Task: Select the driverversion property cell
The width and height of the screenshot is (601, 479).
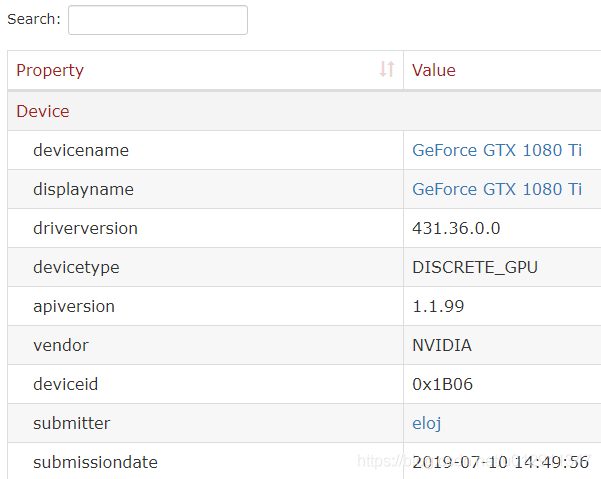Action: point(205,228)
